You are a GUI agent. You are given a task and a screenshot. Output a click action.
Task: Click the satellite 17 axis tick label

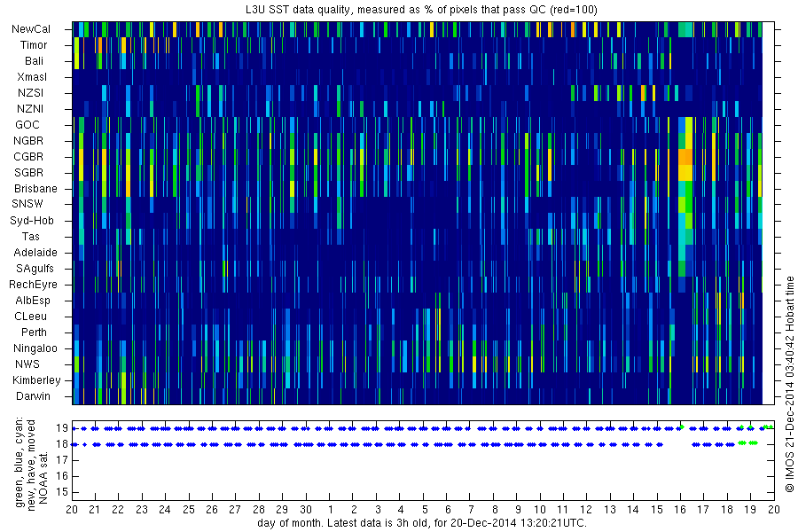point(61,460)
